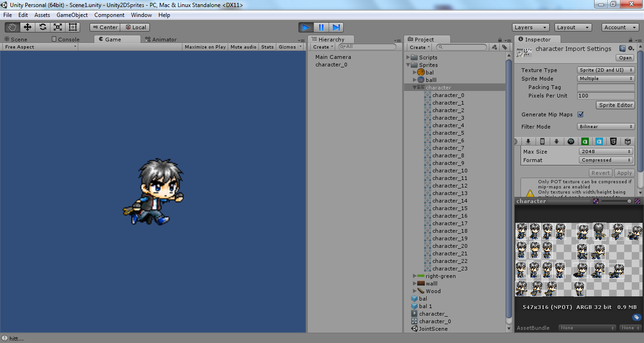The height and width of the screenshot is (343, 644).
Task: Select character_0 in the Hierarchy
Action: (331, 65)
